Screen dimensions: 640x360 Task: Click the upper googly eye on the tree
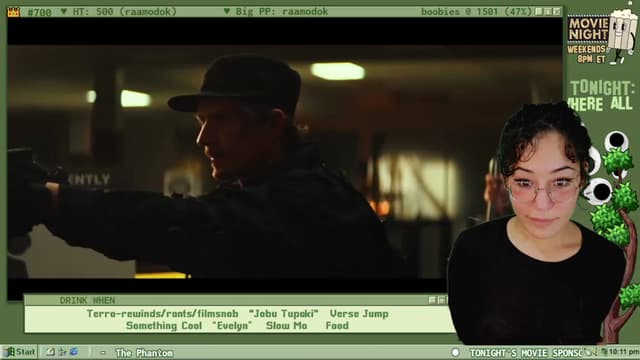616,141
